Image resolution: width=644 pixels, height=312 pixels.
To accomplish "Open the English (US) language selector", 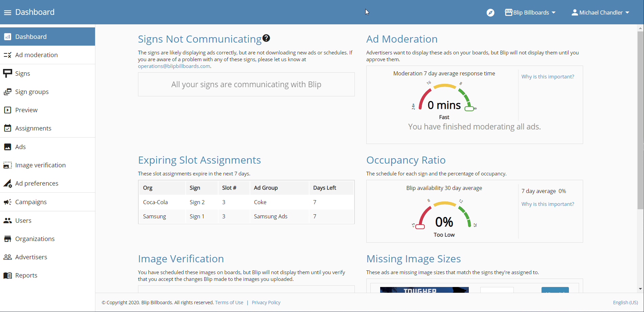I will (625, 302).
